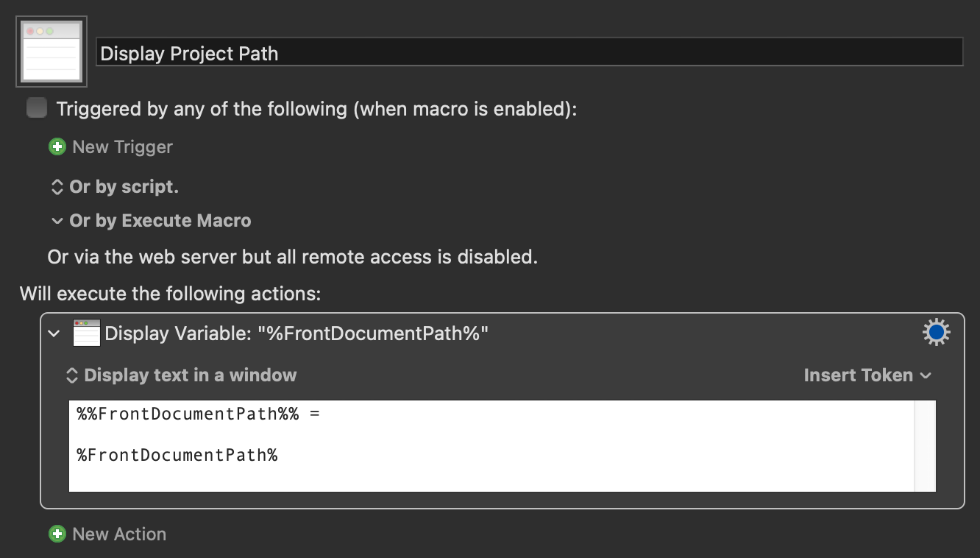Collapse the Or by Execute Macro chevron
The height and width of the screenshot is (558, 980).
[x=57, y=221]
